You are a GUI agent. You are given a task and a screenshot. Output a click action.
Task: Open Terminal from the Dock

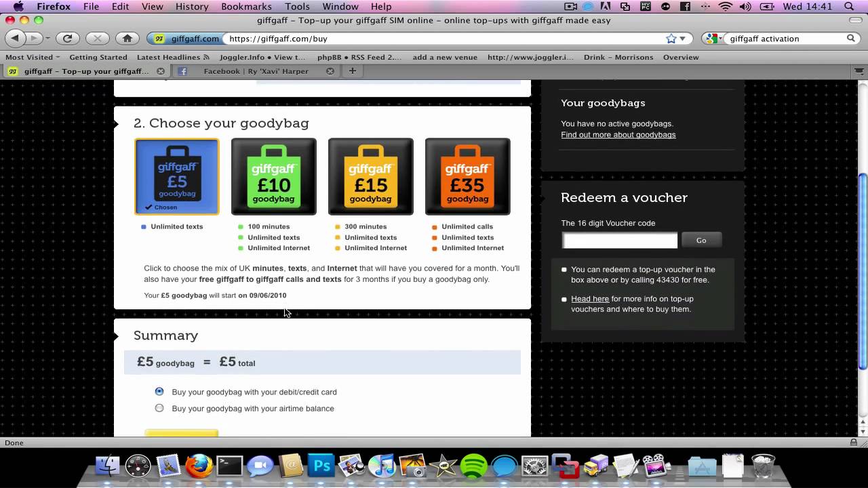pyautogui.click(x=229, y=466)
